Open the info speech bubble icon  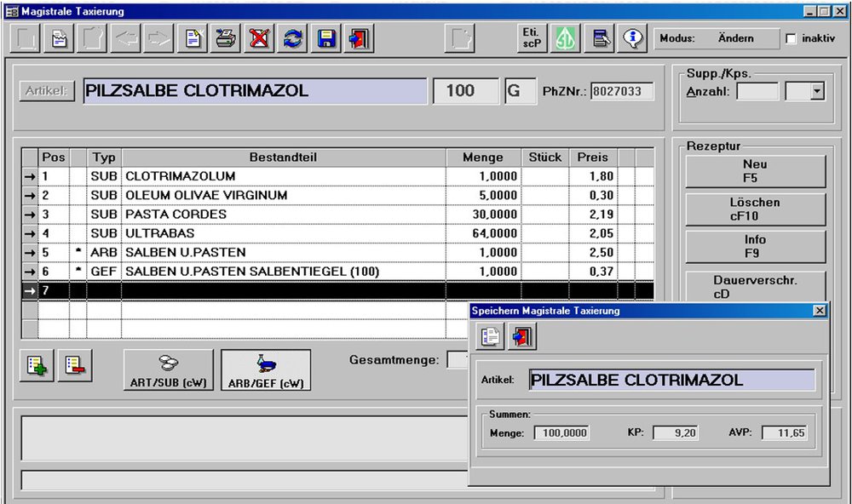tap(631, 39)
